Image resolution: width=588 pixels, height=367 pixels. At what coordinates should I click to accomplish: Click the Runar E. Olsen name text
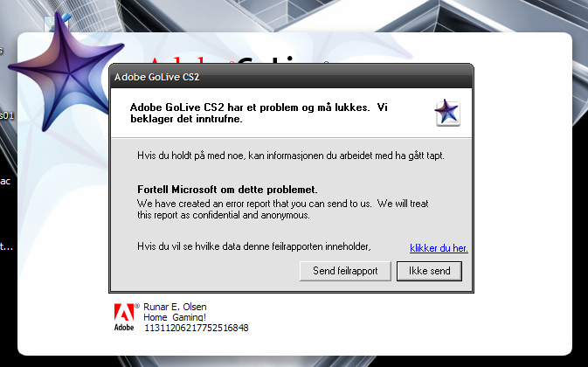coord(175,307)
